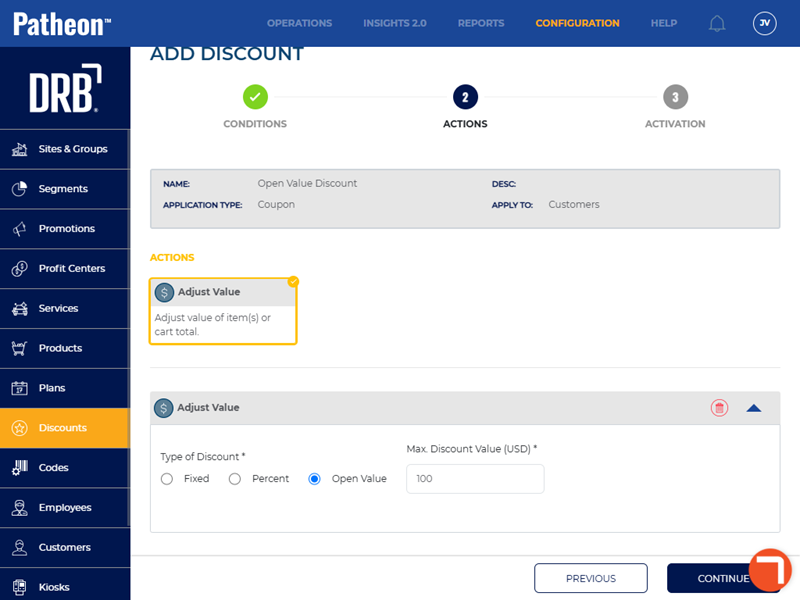Open the Insights 2.0 menu
Viewport: 800px width, 600px height.
click(395, 23)
